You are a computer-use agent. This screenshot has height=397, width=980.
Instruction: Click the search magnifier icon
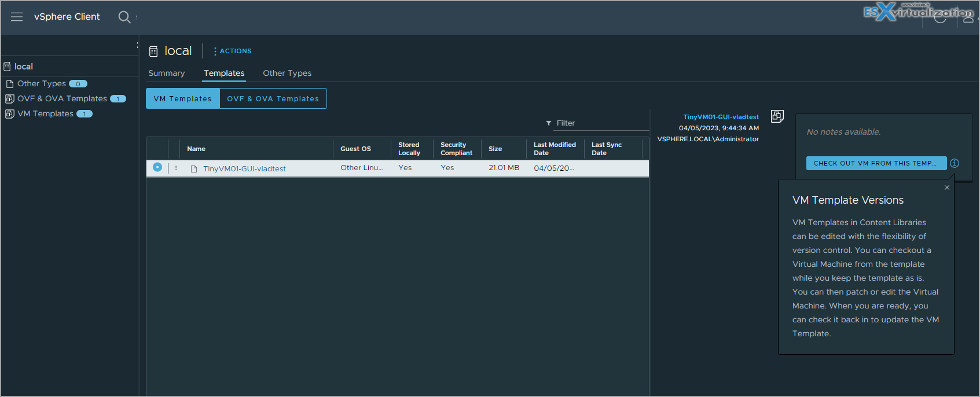click(124, 17)
